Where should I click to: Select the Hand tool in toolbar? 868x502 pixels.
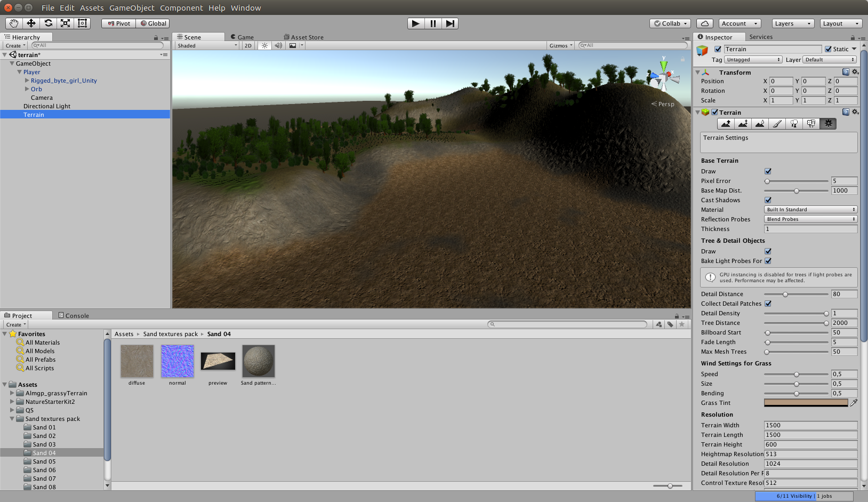click(14, 23)
